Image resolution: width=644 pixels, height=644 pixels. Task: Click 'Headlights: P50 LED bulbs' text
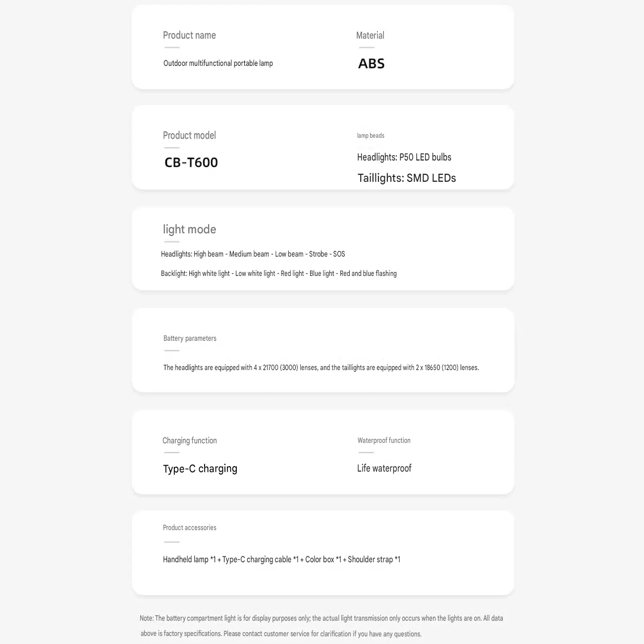tap(404, 157)
